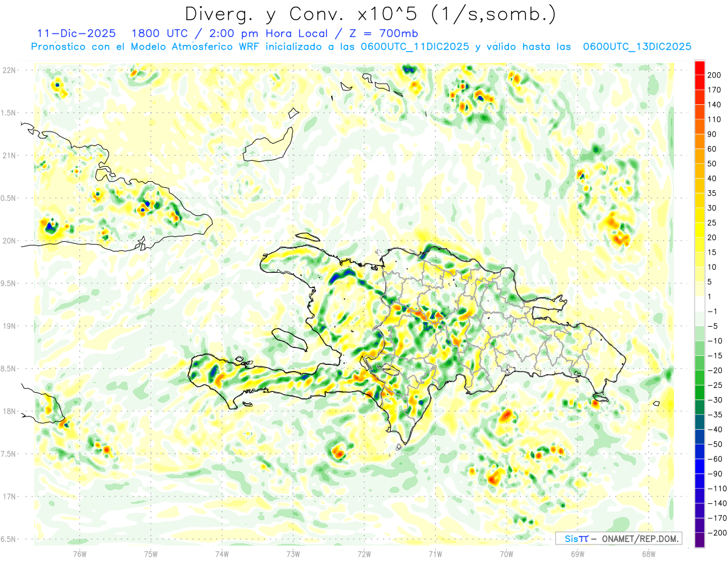Click the negative "-170" colorbar value
This screenshot has height=562, width=728.
point(717,518)
